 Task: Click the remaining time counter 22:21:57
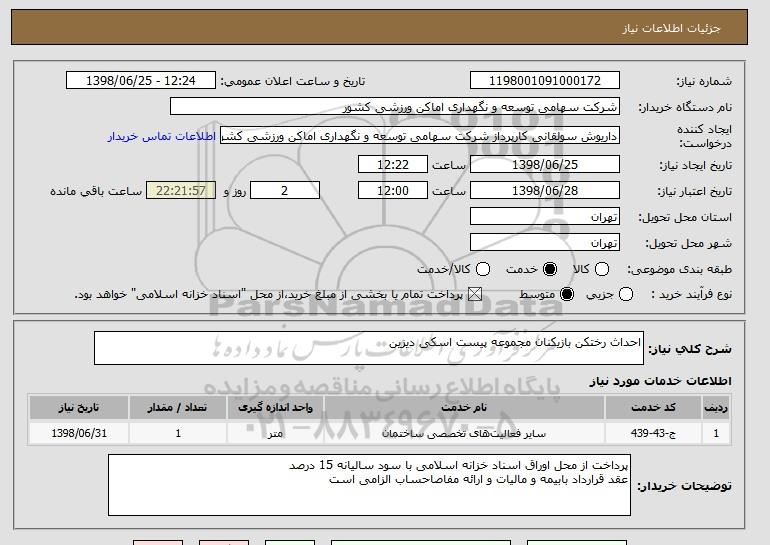coord(181,191)
